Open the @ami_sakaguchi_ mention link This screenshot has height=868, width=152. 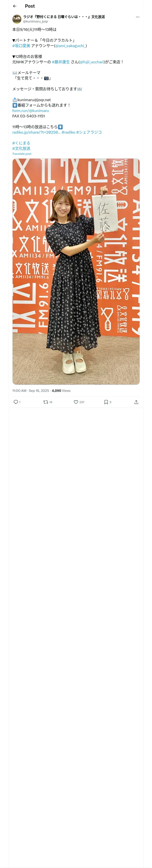click(x=70, y=46)
